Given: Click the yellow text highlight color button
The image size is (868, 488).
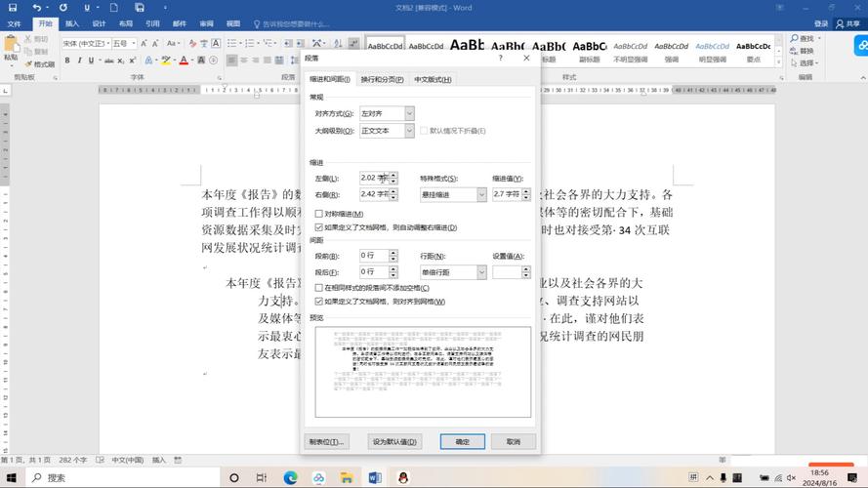Looking at the screenshot, I should [165, 61].
